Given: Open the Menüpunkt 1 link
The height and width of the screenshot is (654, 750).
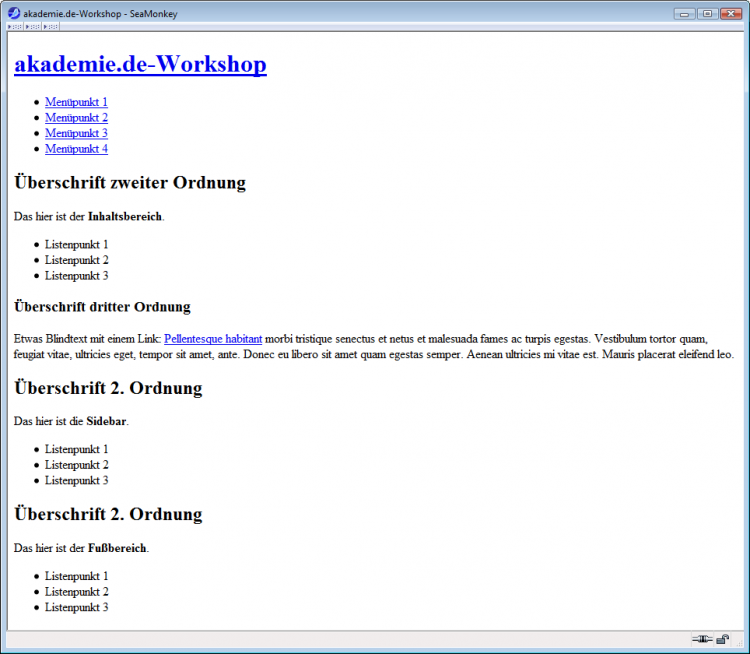Looking at the screenshot, I should click(x=76, y=102).
